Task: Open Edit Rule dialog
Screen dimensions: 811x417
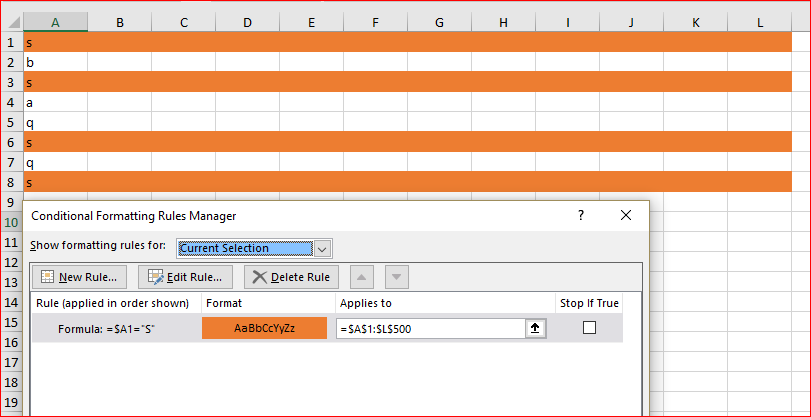Action: 185,277
